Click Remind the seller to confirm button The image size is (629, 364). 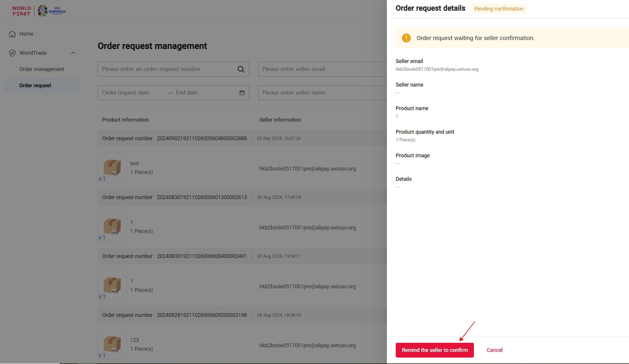tap(434, 350)
